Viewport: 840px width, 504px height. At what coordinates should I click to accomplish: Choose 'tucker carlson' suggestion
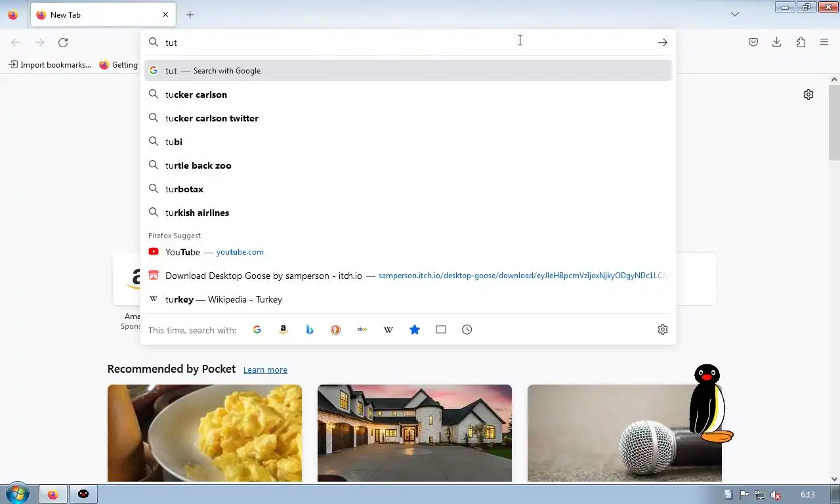point(408,94)
